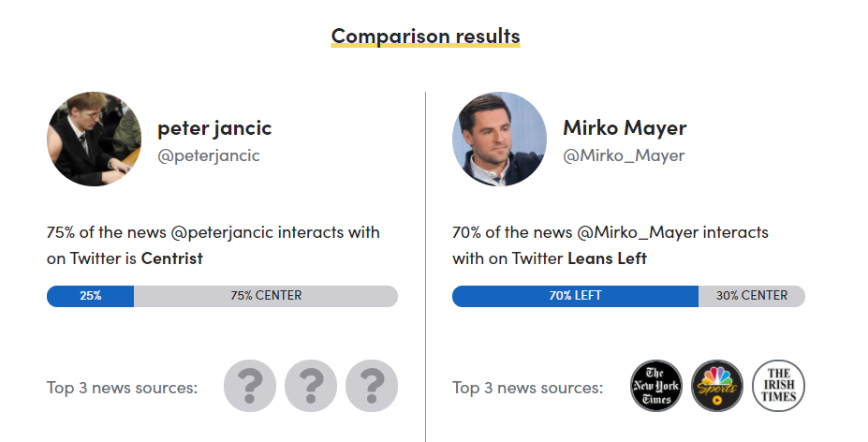This screenshot has width=868, height=442.
Task: Select the Mirko Mayer name heading
Action: [x=625, y=127]
